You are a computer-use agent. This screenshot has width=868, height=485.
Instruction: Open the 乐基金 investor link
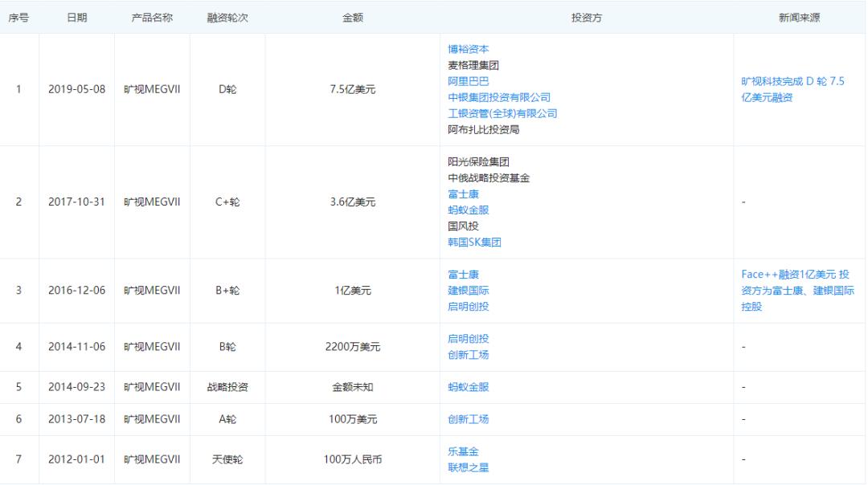pos(463,451)
